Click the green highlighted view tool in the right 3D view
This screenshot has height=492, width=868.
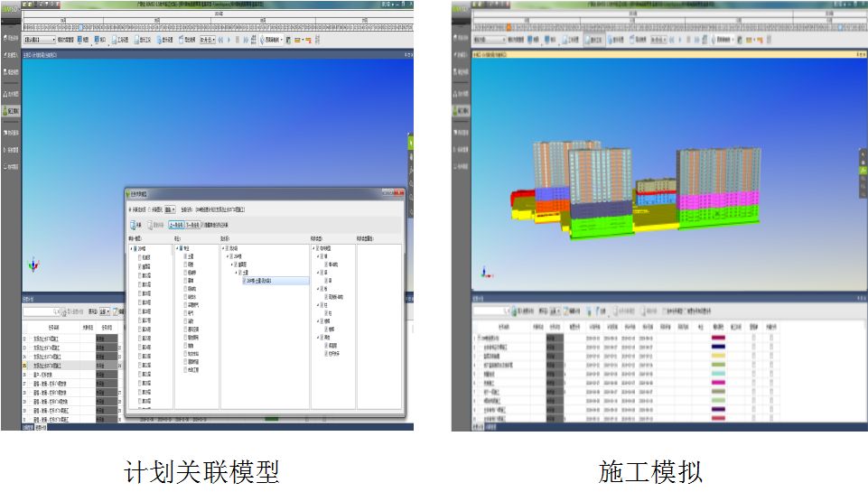point(862,170)
